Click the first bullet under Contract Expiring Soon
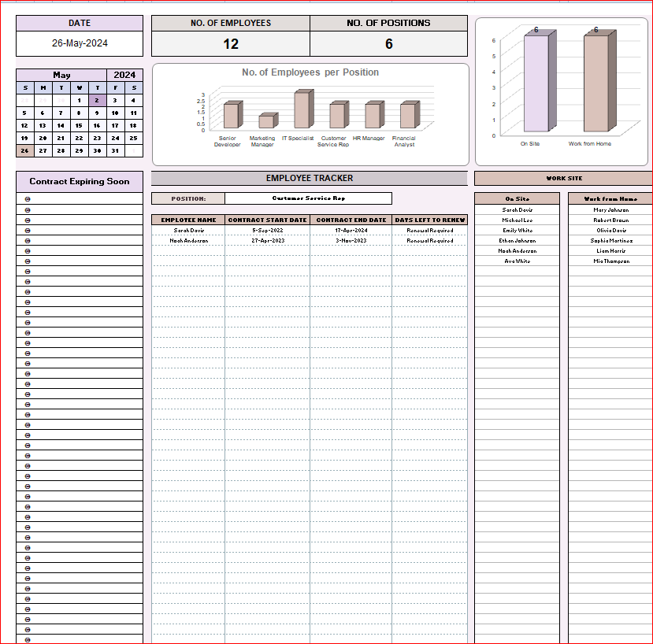This screenshot has width=653, height=644. pyautogui.click(x=28, y=199)
